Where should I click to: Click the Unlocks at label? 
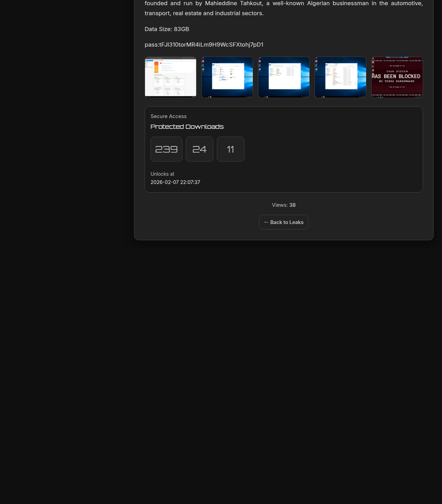tap(162, 174)
